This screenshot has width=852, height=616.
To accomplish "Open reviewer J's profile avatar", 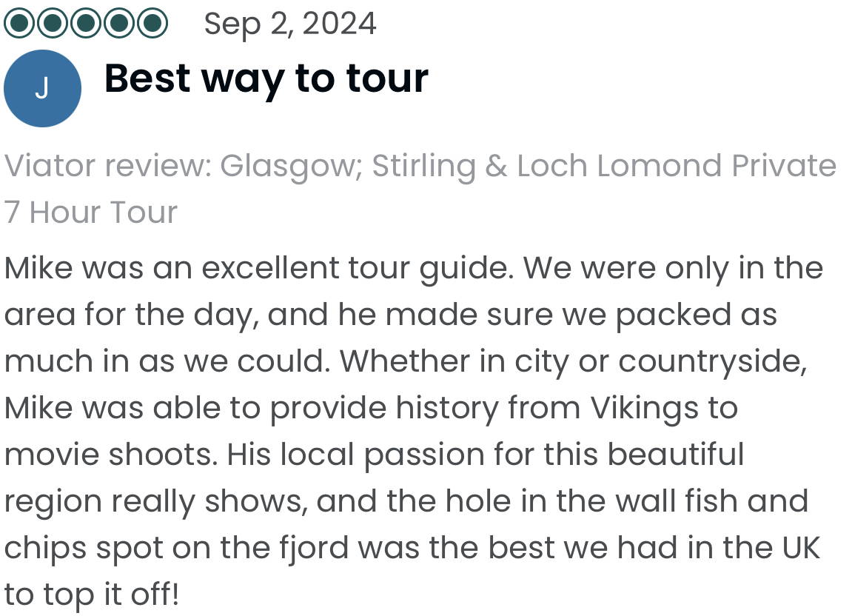I will tap(42, 88).
